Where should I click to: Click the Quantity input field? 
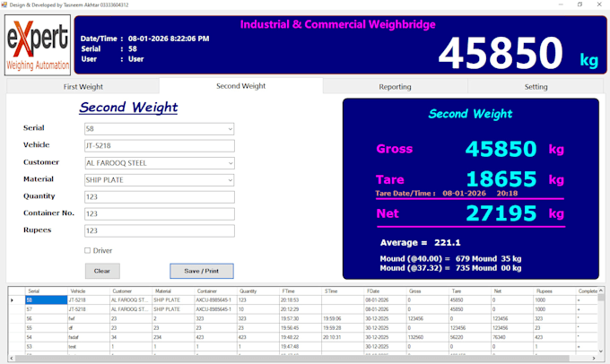point(160,196)
